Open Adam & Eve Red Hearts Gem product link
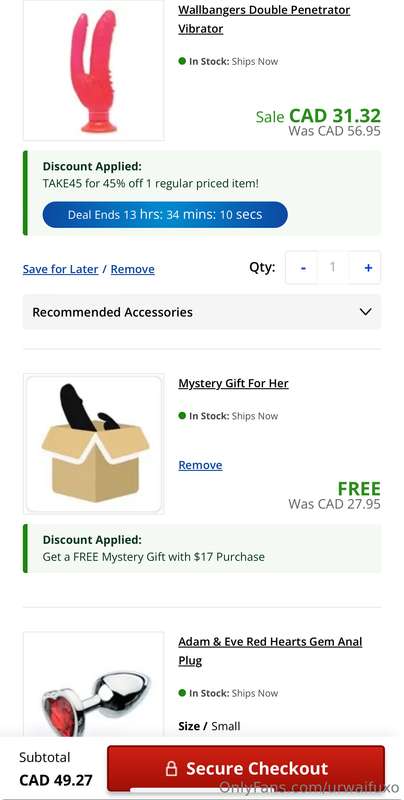 coord(270,651)
